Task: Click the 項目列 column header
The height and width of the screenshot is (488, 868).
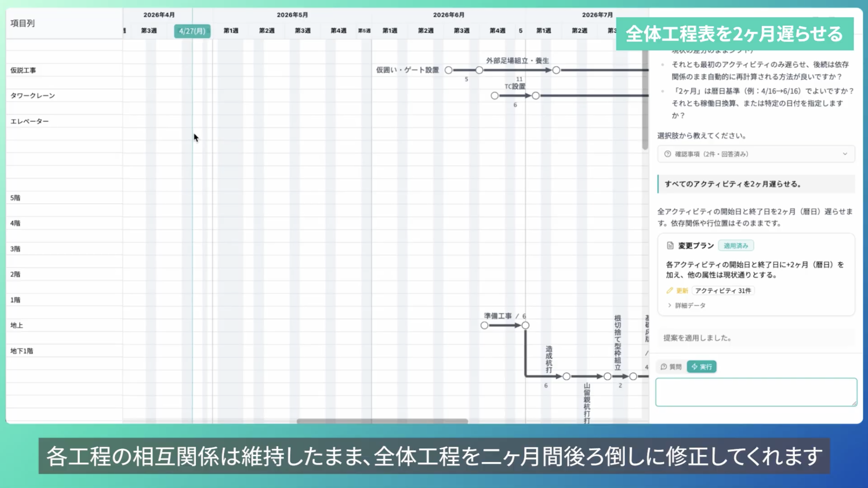Action: [x=23, y=23]
